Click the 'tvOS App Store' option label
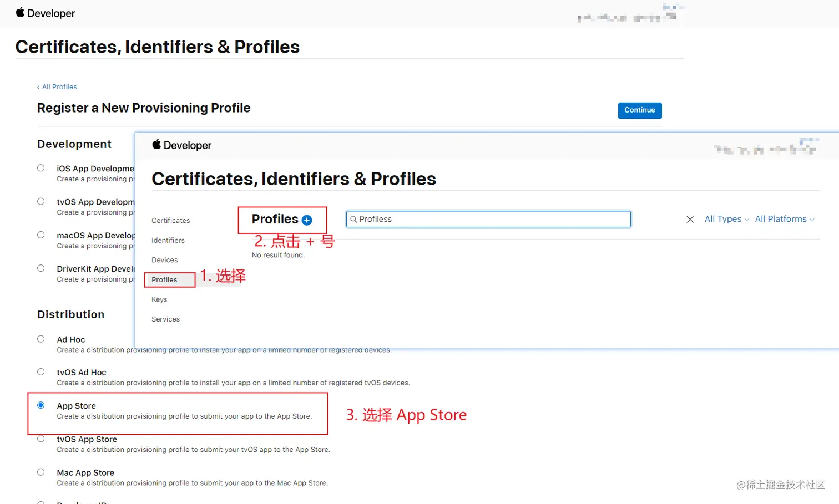This screenshot has height=504, width=839. coord(87,439)
